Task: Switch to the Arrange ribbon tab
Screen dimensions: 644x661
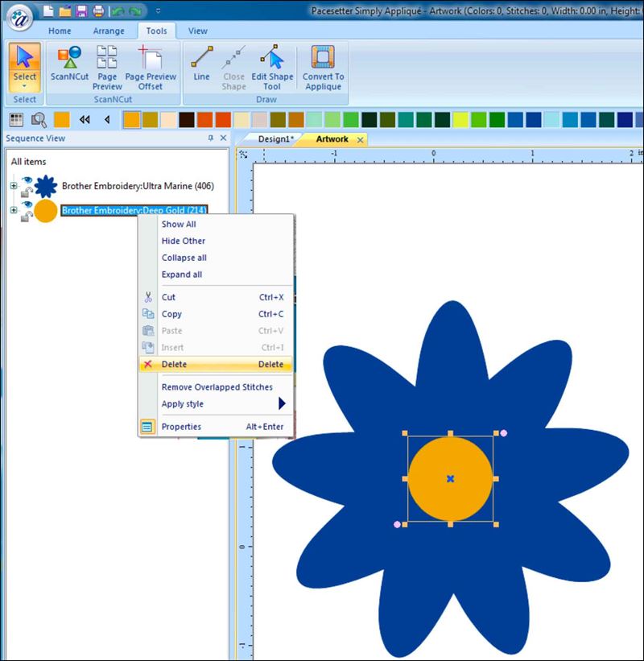Action: click(108, 31)
